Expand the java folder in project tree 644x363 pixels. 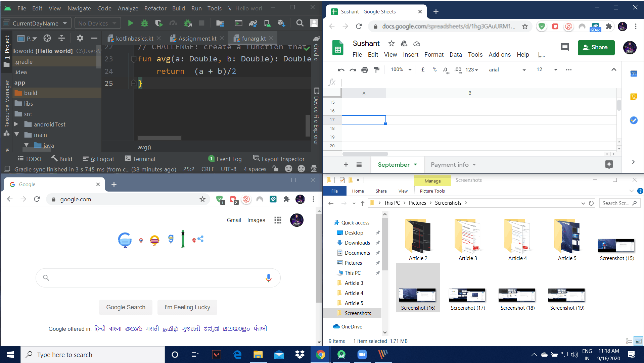[27, 145]
